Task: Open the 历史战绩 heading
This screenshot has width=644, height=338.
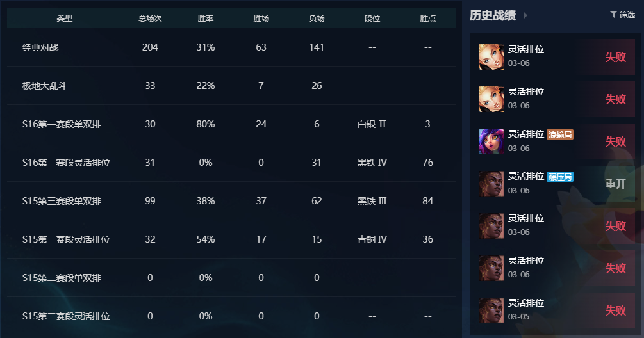Action: click(x=492, y=15)
